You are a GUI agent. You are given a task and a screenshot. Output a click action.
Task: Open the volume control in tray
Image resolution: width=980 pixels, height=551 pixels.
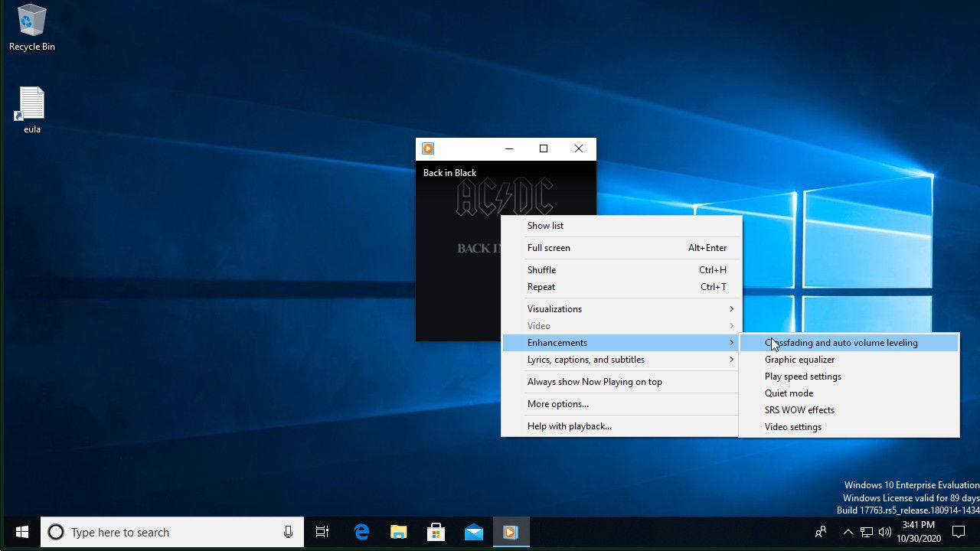tap(885, 532)
